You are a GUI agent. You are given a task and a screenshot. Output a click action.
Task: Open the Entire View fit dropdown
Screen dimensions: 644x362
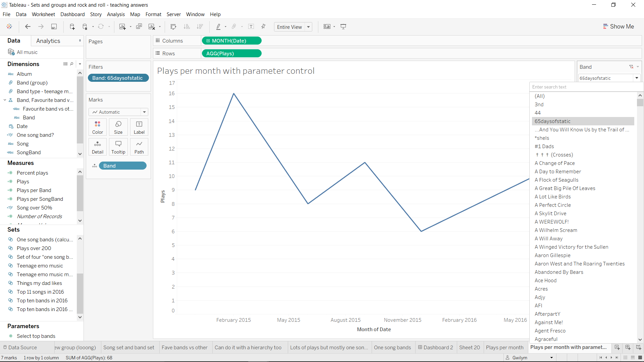(x=308, y=27)
